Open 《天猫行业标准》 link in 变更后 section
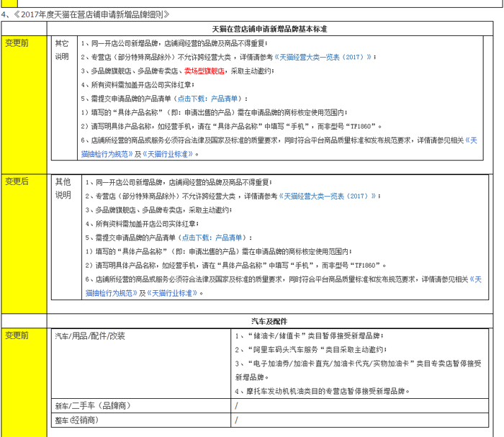The width and height of the screenshot is (504, 437). [x=172, y=293]
